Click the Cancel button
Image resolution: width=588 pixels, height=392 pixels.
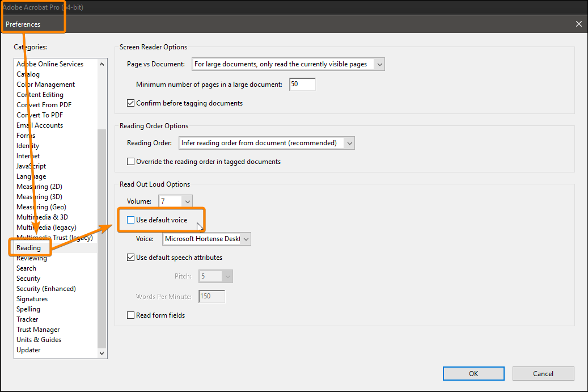click(x=543, y=373)
